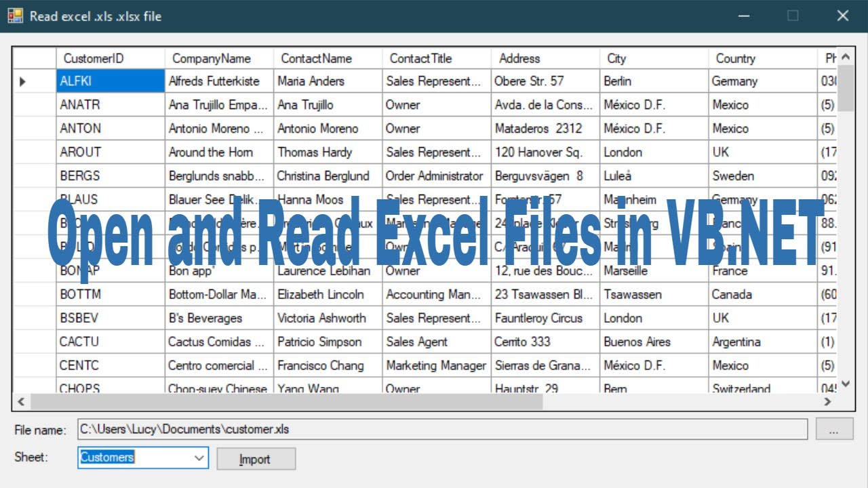
Task: Click the vertical scrollbar thumb
Action: 846,88
